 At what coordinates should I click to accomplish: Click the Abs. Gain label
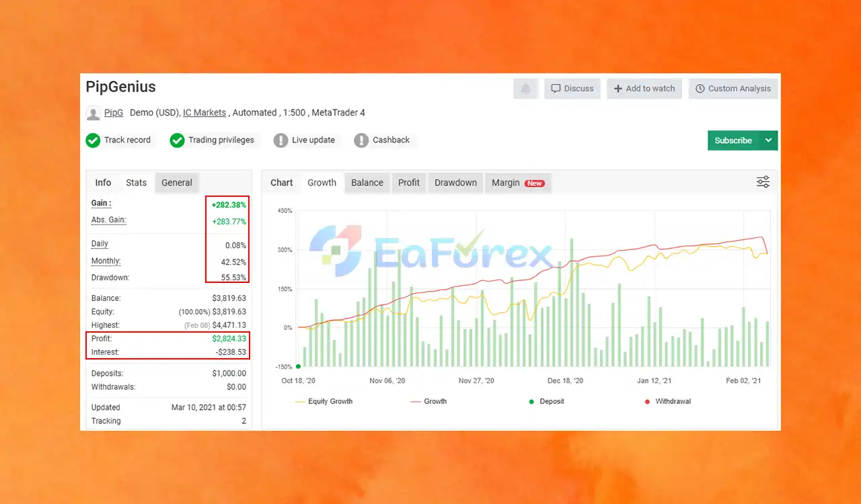[x=108, y=220]
